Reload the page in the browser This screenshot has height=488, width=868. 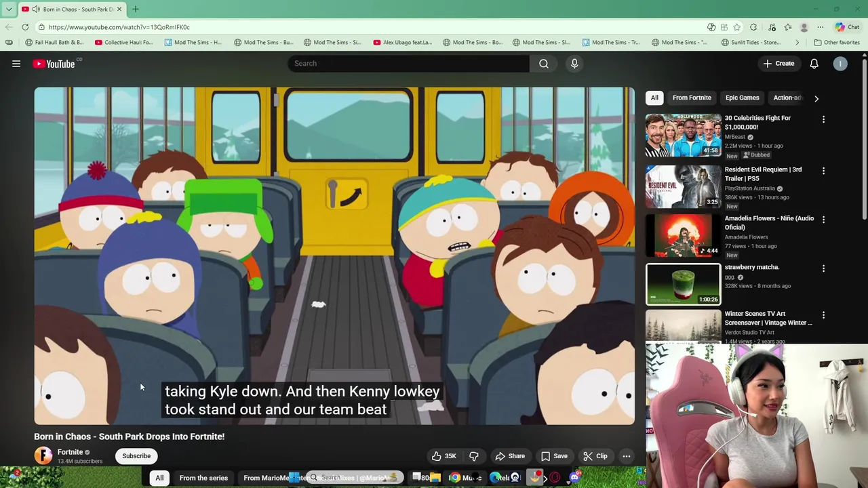click(25, 27)
